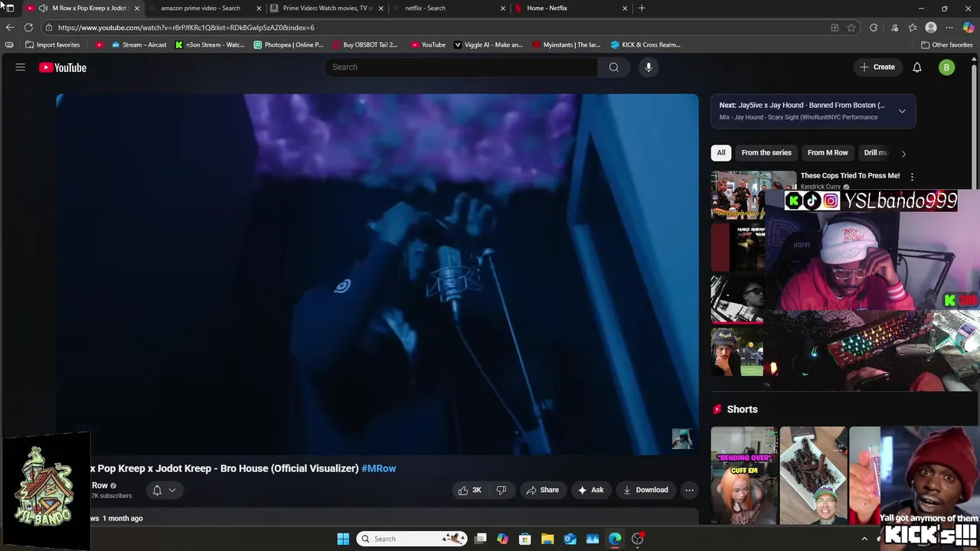Open Edge Copilot icon in toolbar
The height and width of the screenshot is (551, 980).
969,28
